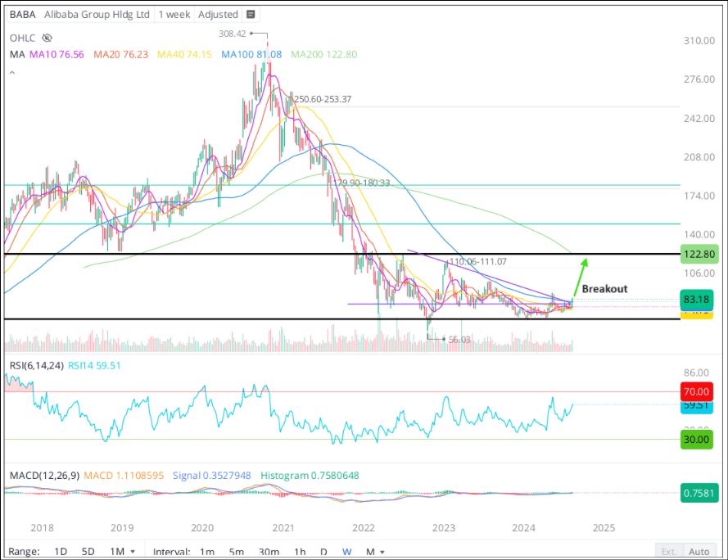728x560 pixels.
Task: Open the Range dropdown arrow next to 1M
Action: (x=133, y=552)
